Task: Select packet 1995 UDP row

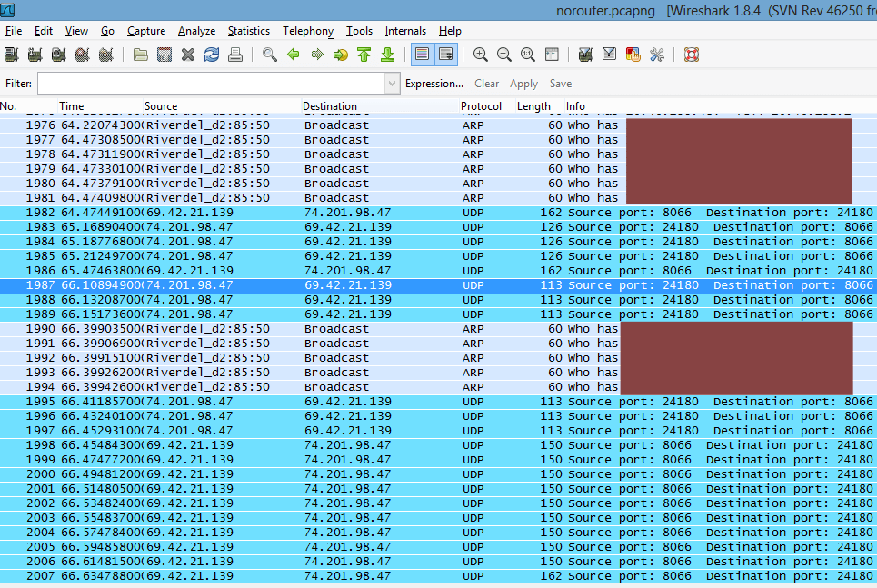Action: (438, 402)
